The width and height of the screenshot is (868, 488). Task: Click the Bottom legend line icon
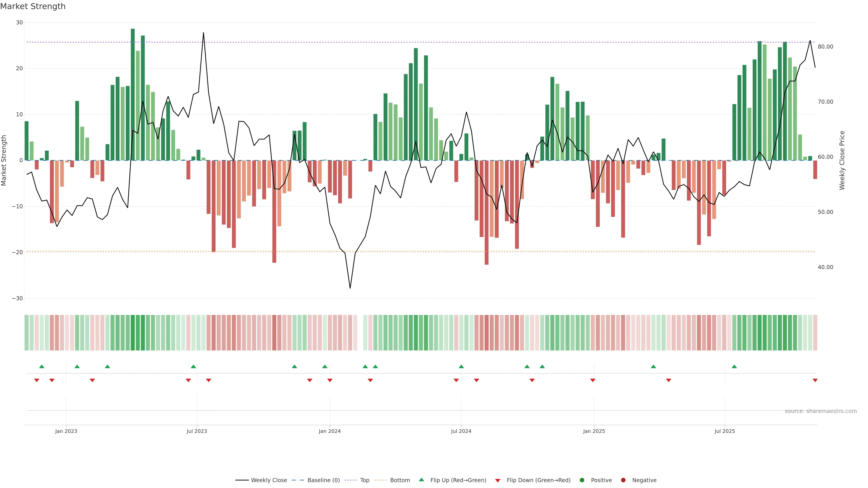380,480
